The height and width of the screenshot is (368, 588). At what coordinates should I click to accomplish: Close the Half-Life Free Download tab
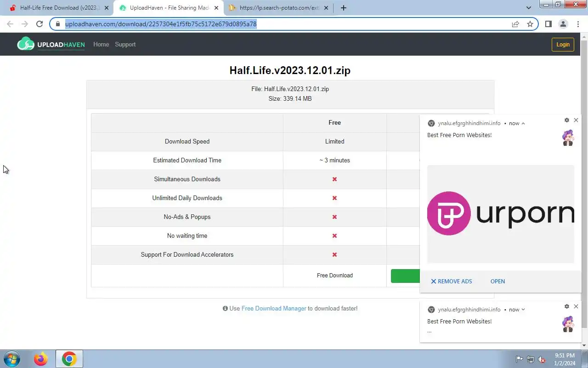click(107, 8)
